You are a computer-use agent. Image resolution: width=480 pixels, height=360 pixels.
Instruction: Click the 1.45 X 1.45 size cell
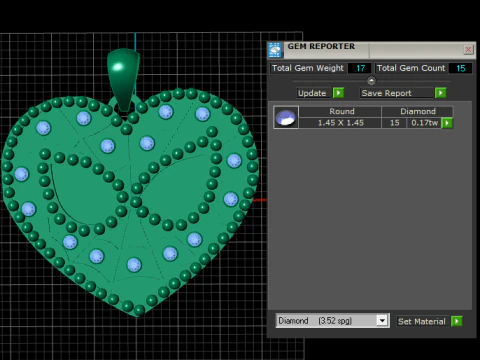pos(340,123)
